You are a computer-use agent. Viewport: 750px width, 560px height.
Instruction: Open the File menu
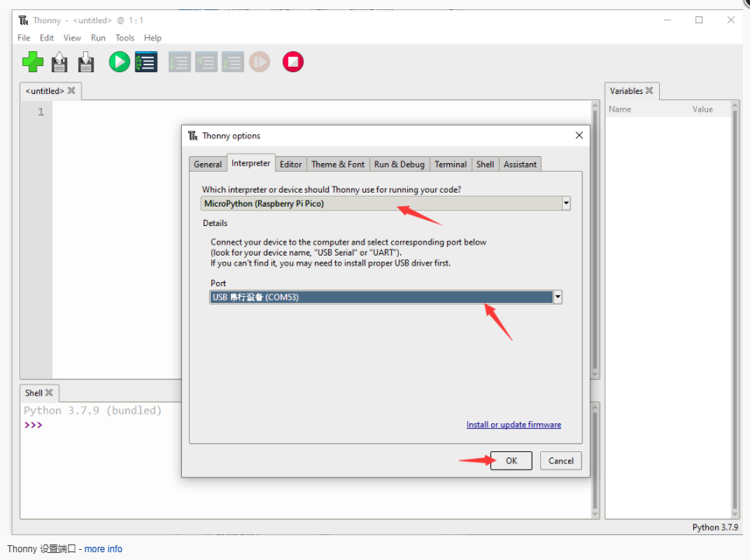tap(23, 38)
